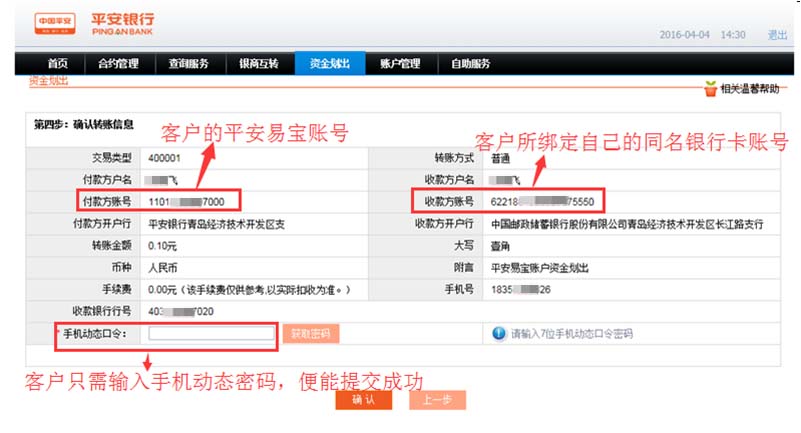
Task: Click the 交易类型 label
Action: pyautogui.click(x=112, y=158)
